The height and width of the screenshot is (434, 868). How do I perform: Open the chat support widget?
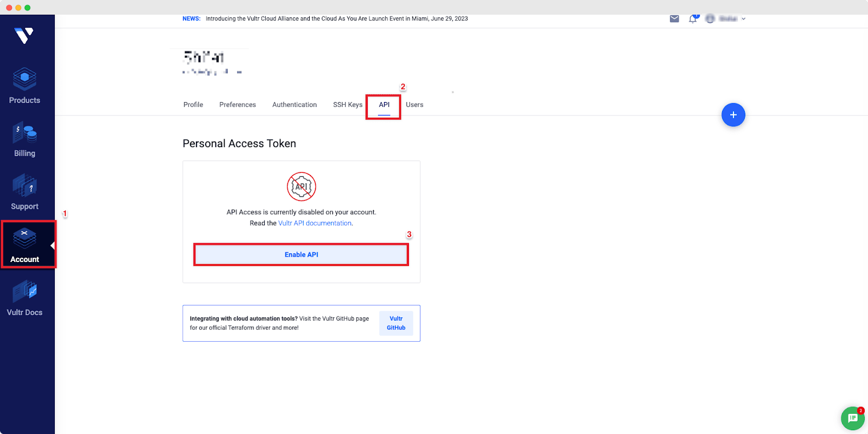[852, 418]
